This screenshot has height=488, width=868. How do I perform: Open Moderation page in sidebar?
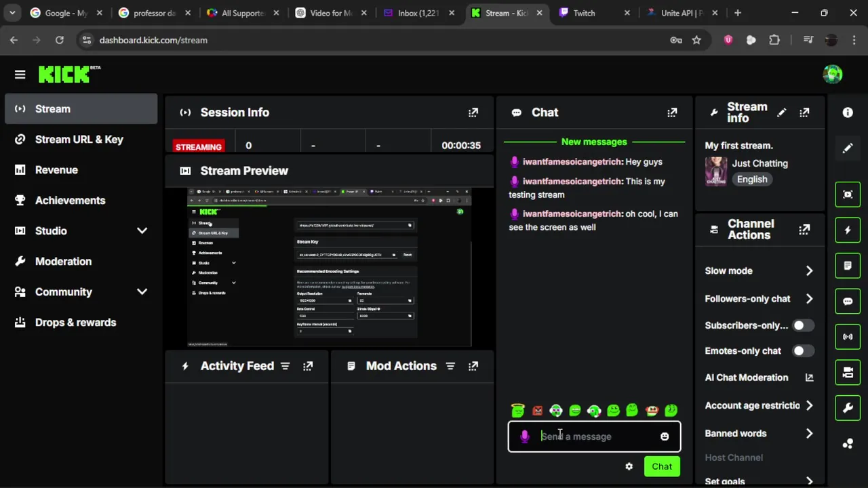81,261
